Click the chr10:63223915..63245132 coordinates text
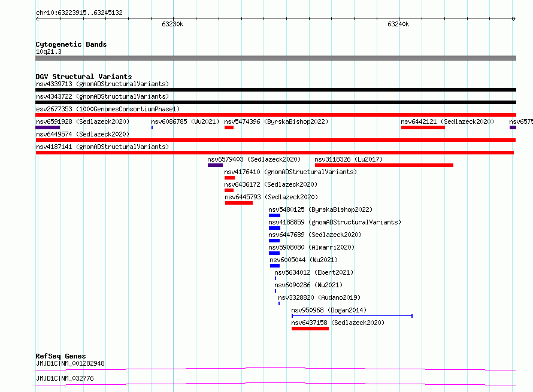Image resolution: width=533 pixels, height=392 pixels. 79,13
